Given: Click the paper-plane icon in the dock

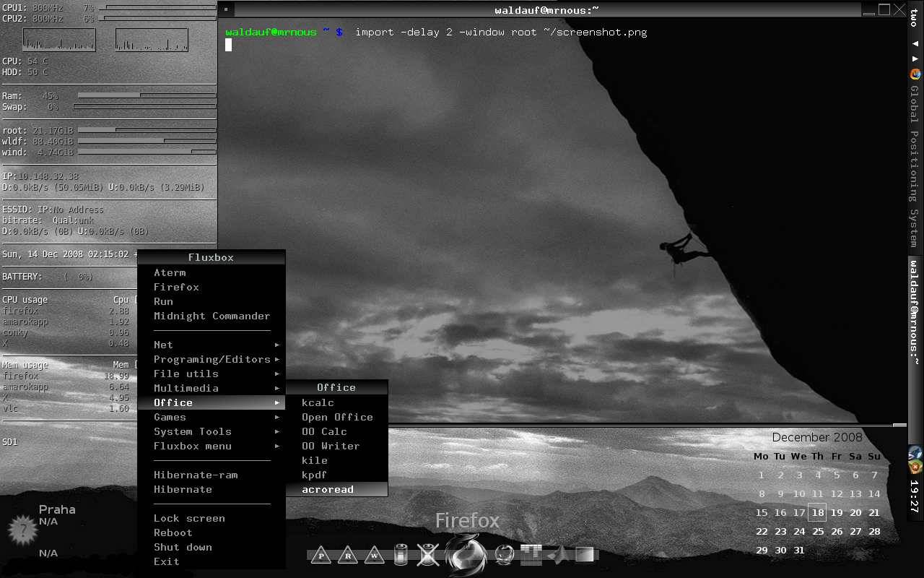Looking at the screenshot, I should 557,553.
